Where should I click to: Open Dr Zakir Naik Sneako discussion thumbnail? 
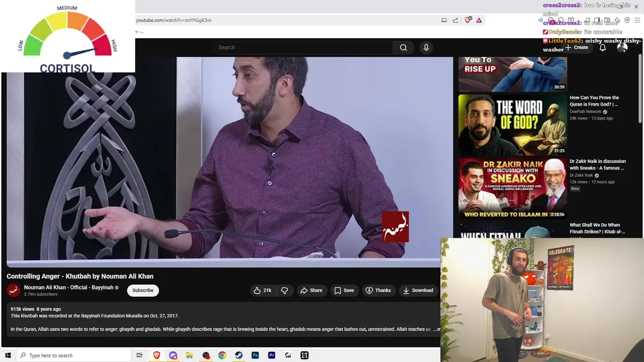(512, 188)
